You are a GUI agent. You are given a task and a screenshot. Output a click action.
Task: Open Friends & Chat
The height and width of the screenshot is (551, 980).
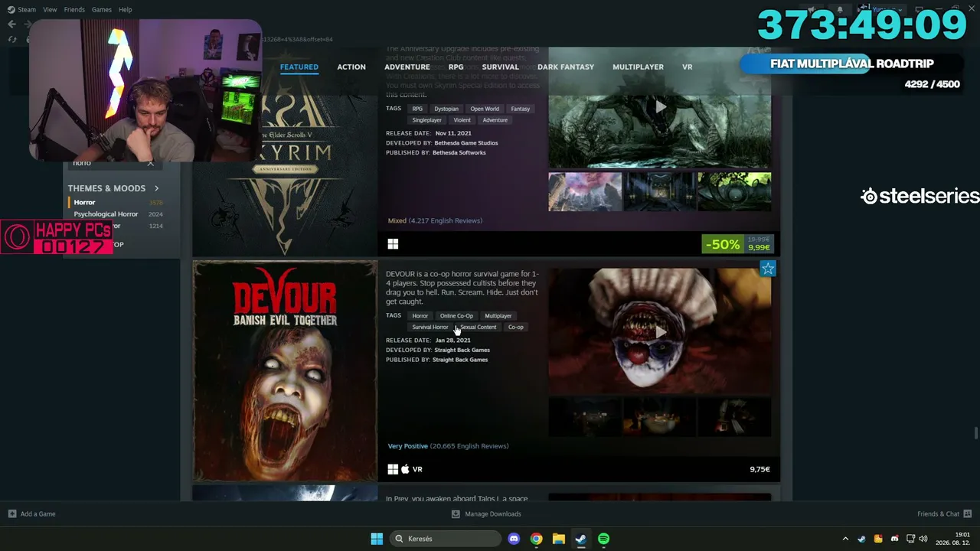944,514
